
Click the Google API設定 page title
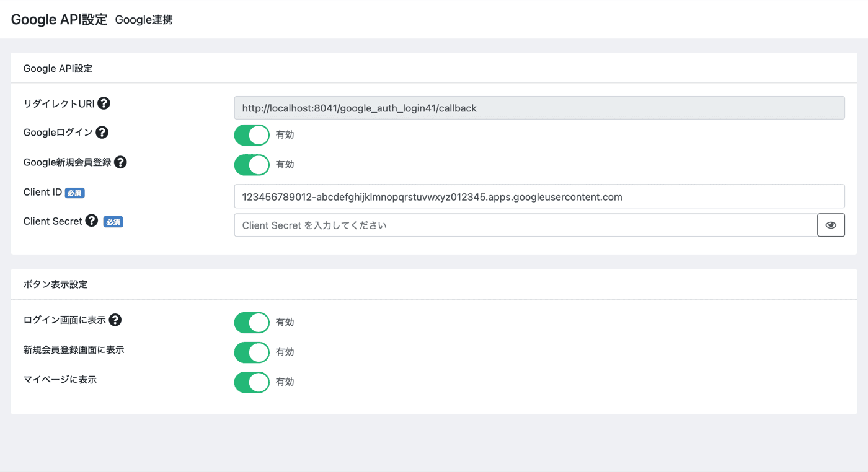click(60, 19)
